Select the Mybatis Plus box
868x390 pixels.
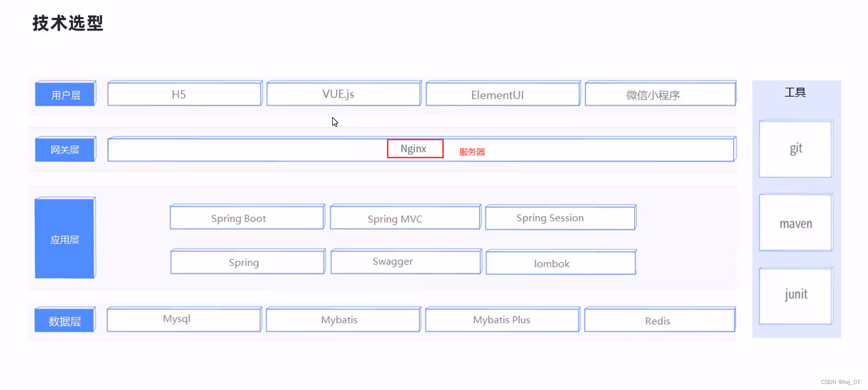coord(503,320)
